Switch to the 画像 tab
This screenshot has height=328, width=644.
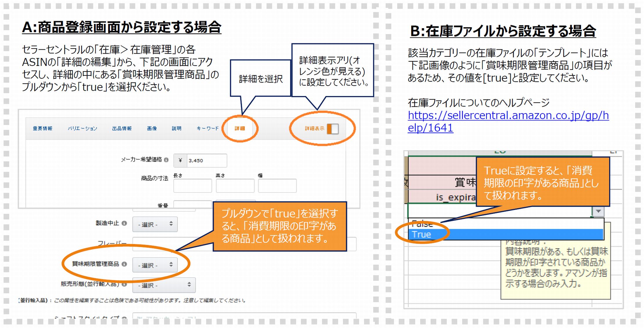[152, 128]
